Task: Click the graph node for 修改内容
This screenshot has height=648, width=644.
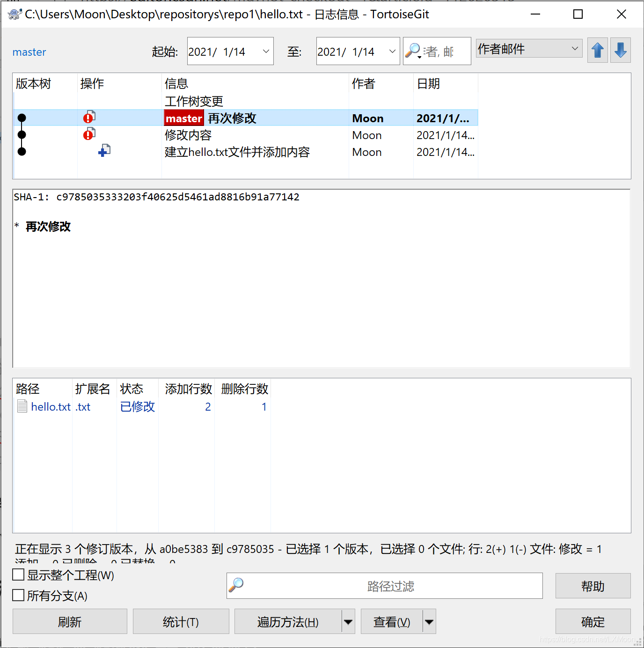Action: (22, 135)
